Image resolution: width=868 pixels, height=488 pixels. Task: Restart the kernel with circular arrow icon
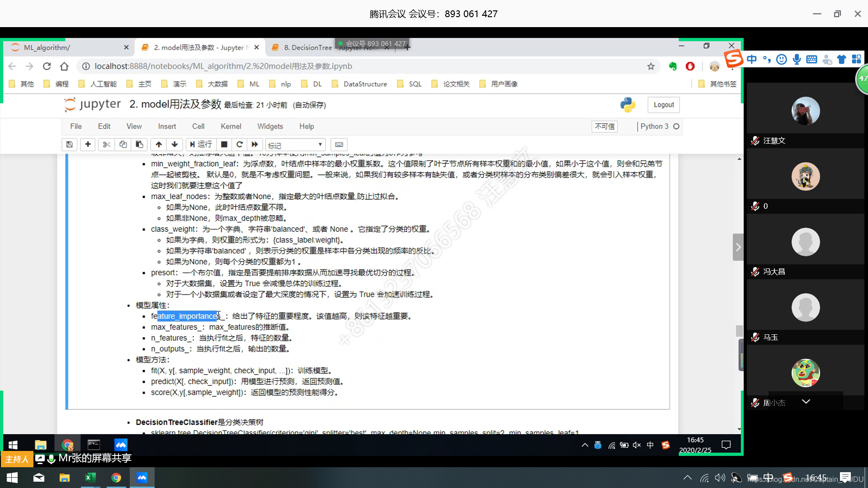240,145
